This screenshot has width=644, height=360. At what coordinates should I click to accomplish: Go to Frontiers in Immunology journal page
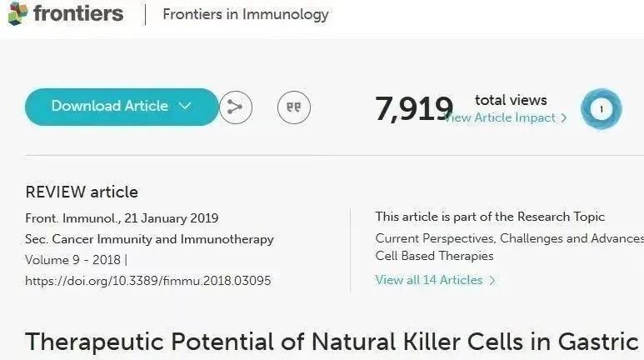pyautogui.click(x=246, y=14)
